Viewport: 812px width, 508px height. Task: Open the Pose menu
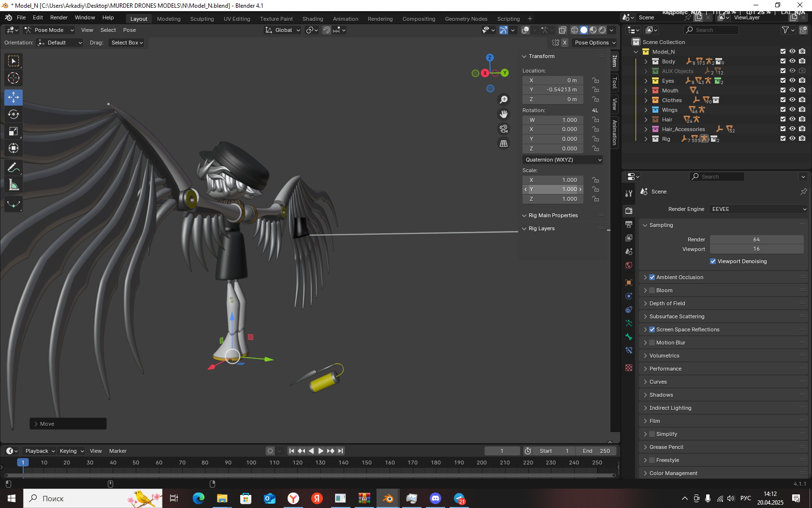pos(129,30)
